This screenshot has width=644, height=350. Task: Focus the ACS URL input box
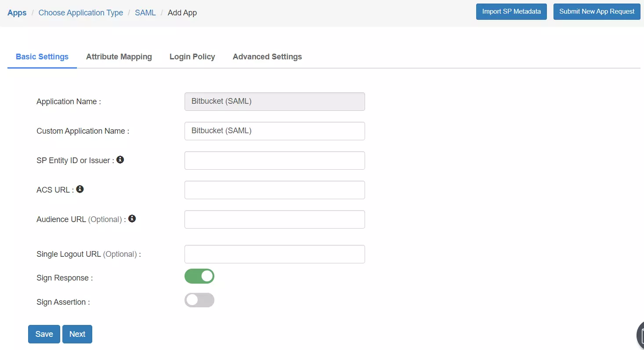274,190
